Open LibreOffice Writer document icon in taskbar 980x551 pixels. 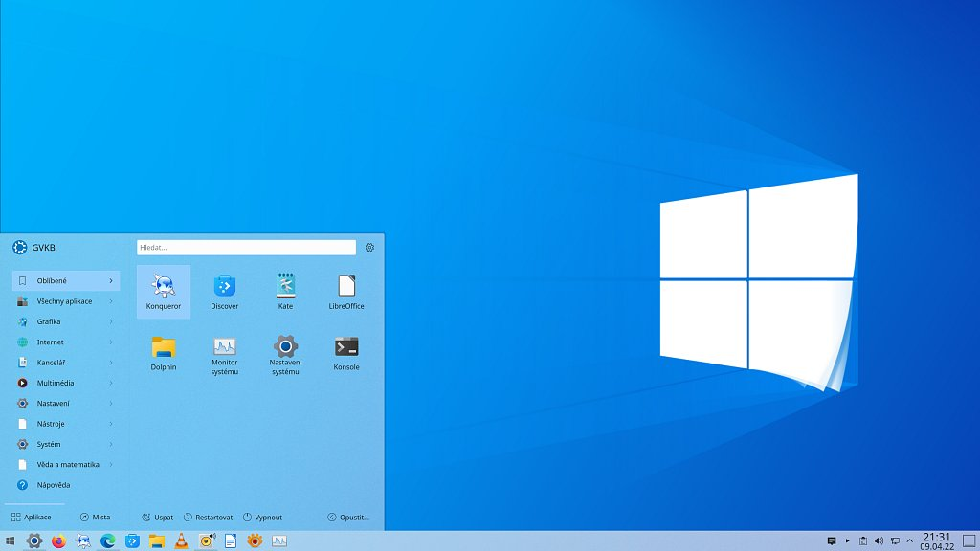click(x=231, y=541)
